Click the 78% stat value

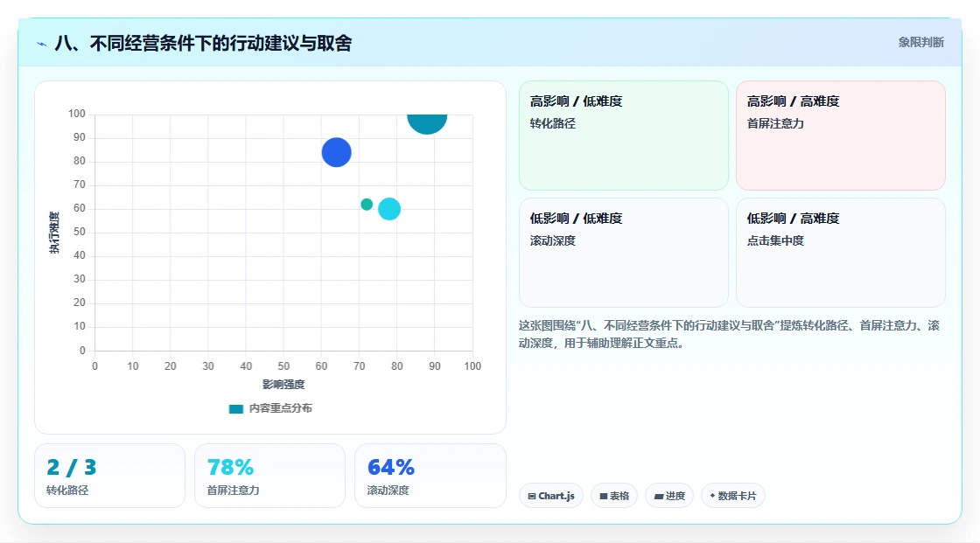pos(230,468)
